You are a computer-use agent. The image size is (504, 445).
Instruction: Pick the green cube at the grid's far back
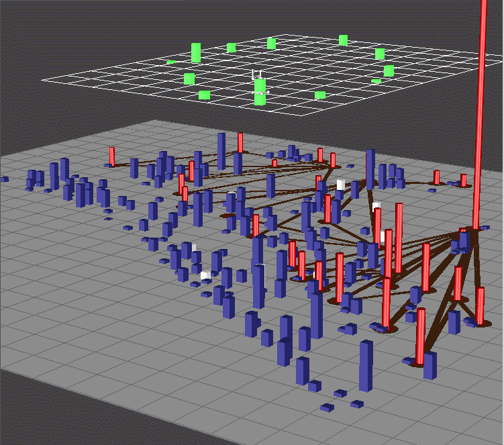point(343,40)
